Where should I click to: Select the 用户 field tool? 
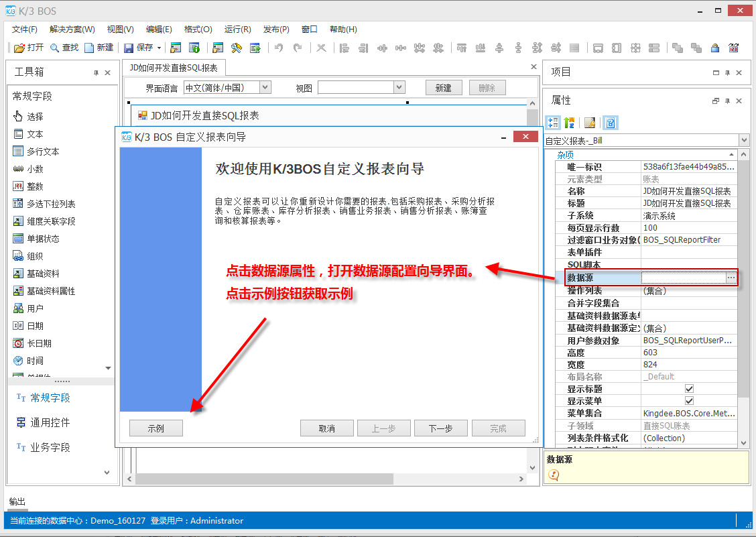(28, 308)
